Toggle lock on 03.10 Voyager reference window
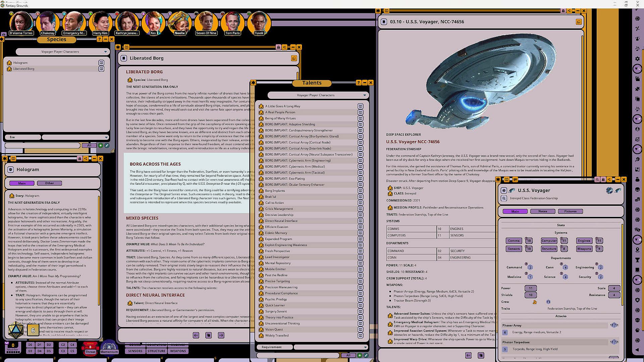This screenshot has height=362, width=644. click(563, 11)
